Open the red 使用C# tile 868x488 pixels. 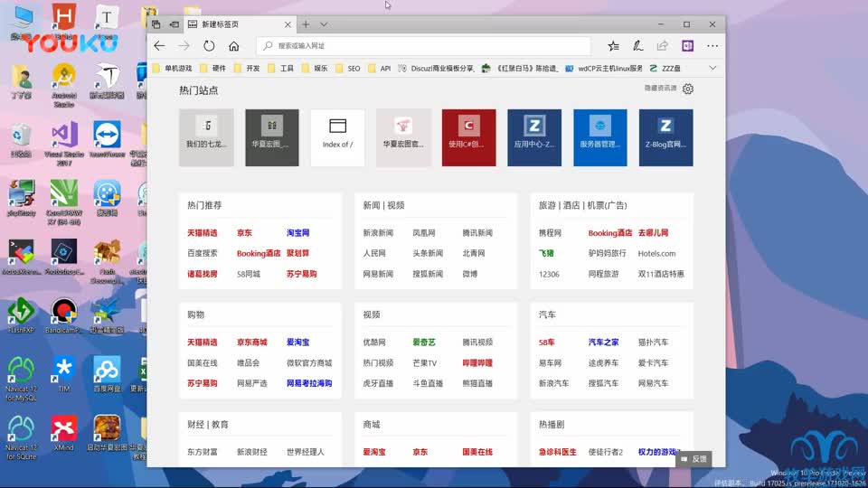click(x=469, y=137)
